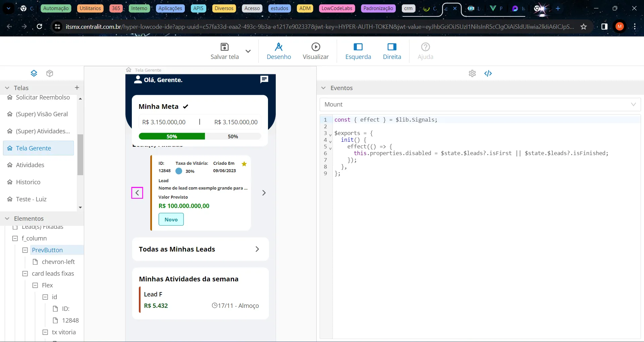Click the green 50% progress bar

pos(172,136)
